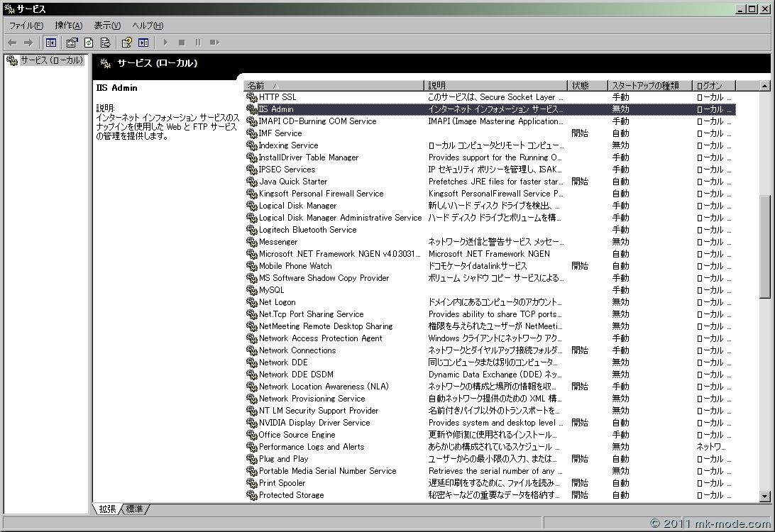Image resolution: width=775 pixels, height=532 pixels.
Task: Open Help via the question mark icon
Action: click(x=126, y=43)
